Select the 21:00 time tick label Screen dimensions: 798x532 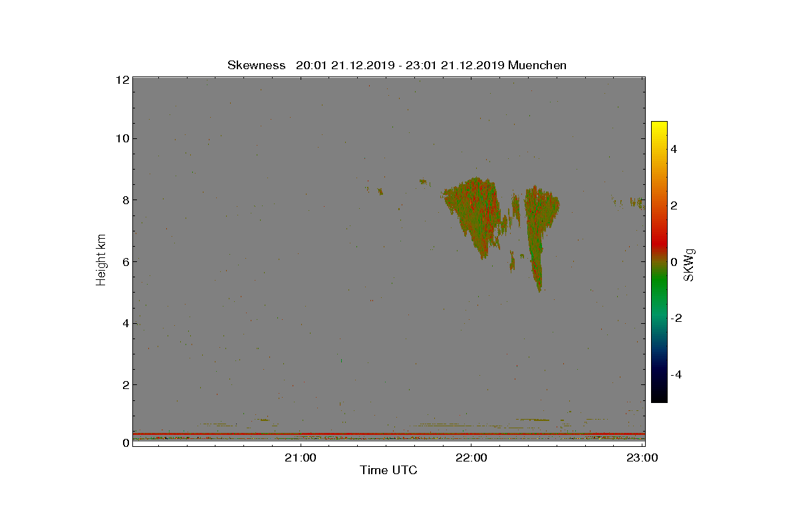point(301,458)
